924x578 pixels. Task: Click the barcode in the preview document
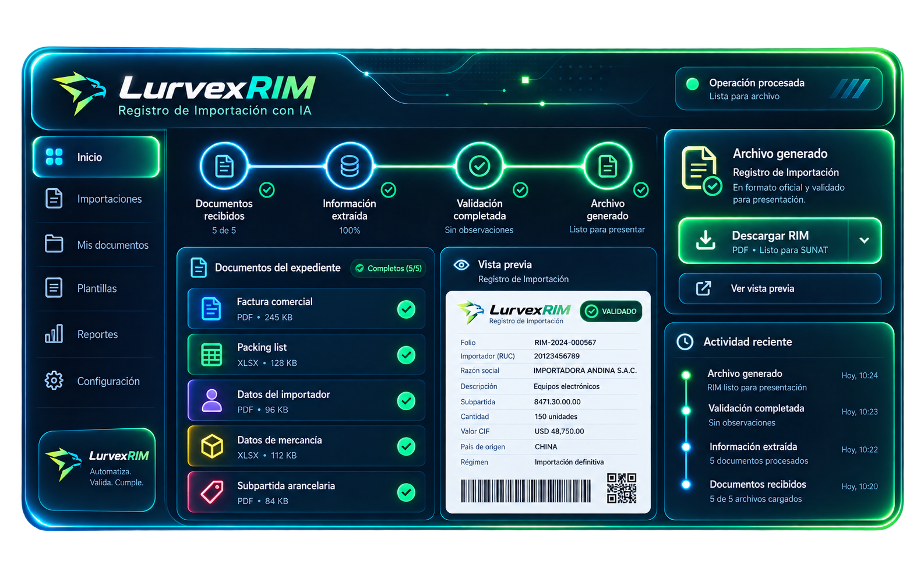coord(526,491)
